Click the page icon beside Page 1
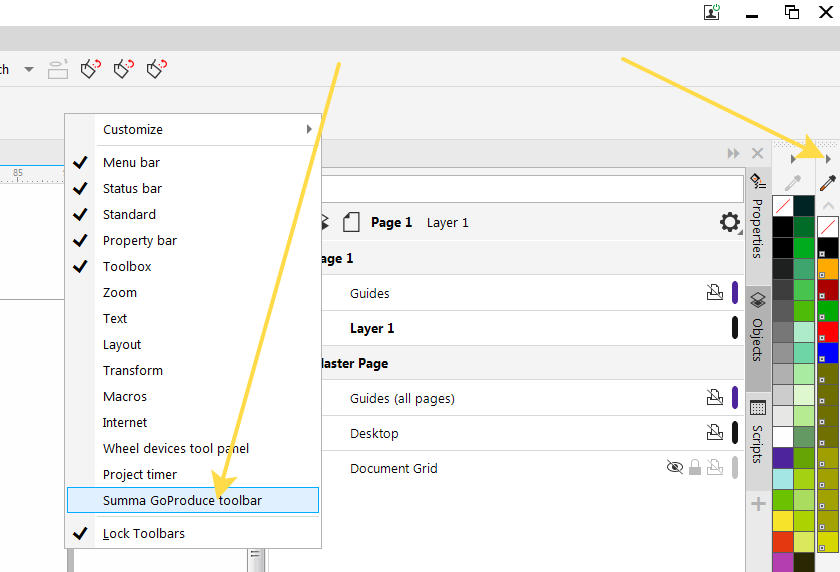Viewport: 840px width, 572px height. (351, 222)
